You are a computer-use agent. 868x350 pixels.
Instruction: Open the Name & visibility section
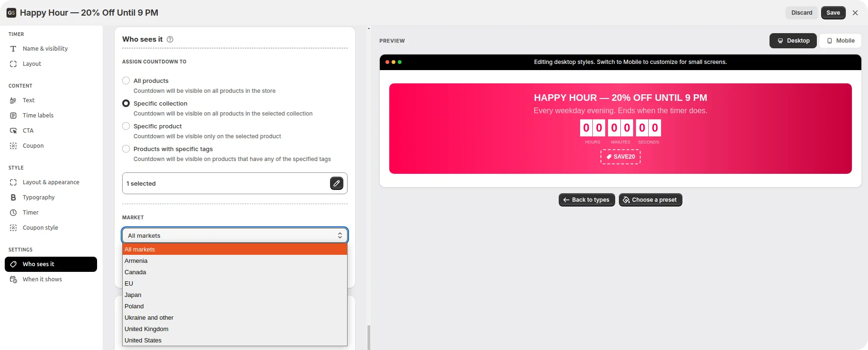(51, 49)
